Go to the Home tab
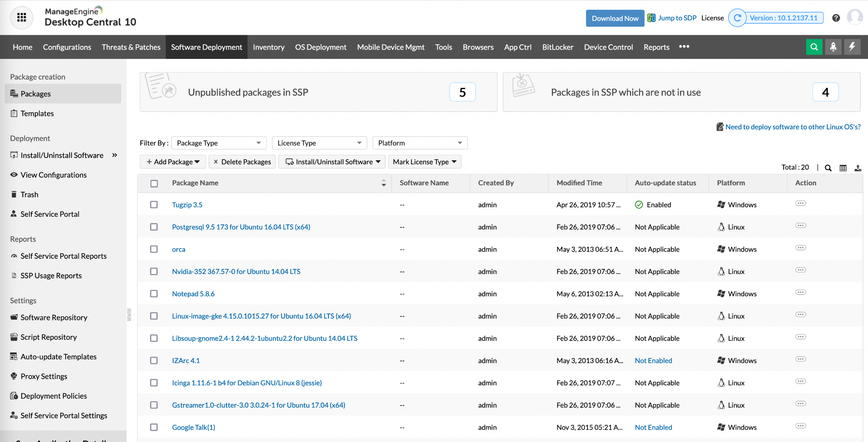The image size is (868, 442). tap(22, 47)
